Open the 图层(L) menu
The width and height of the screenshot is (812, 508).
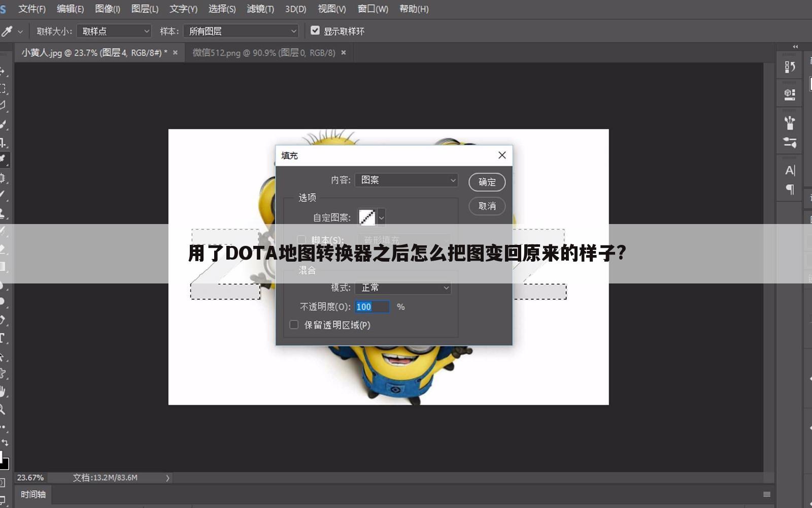pyautogui.click(x=145, y=9)
